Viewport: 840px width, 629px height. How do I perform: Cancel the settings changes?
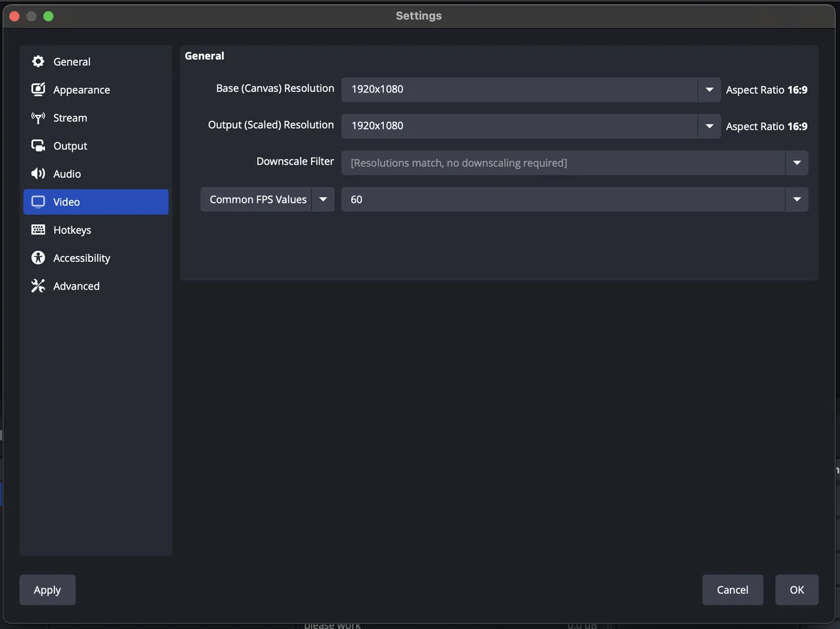click(x=732, y=590)
